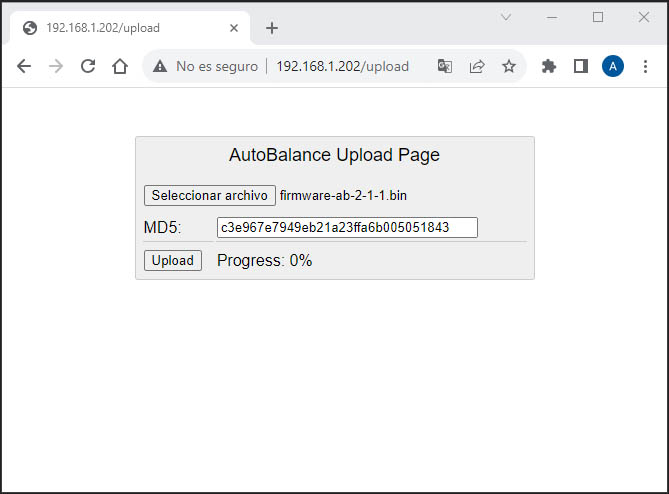The image size is (669, 494).
Task: Go back to the previous page
Action: tap(24, 66)
